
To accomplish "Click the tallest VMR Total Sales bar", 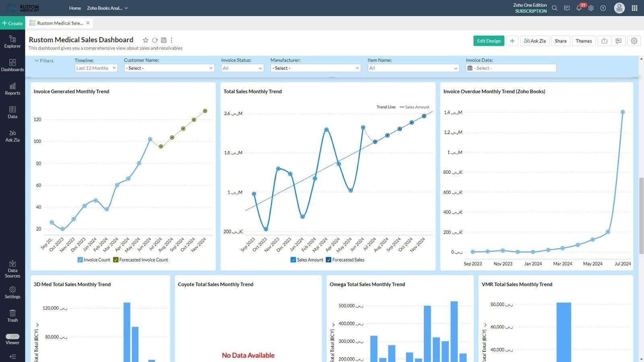I will click(563, 332).
